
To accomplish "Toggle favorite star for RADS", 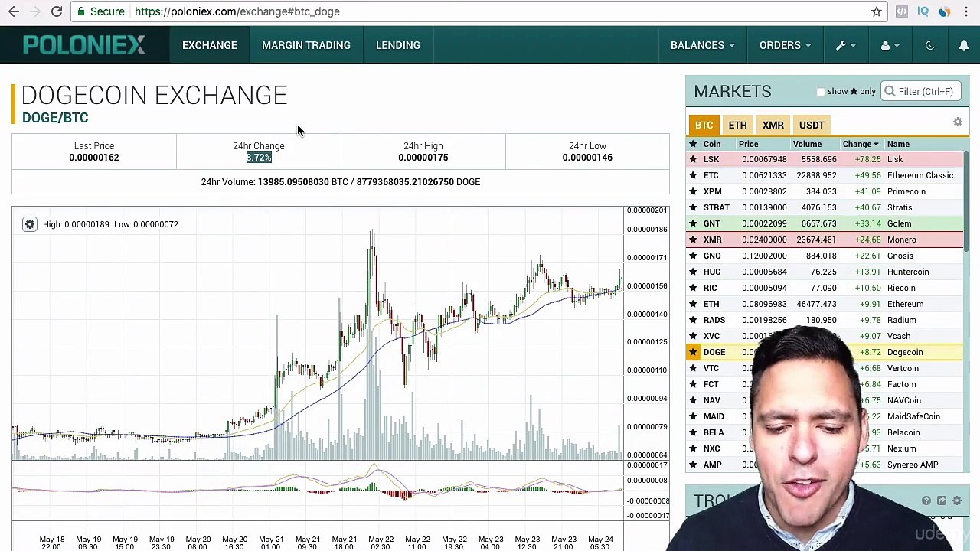I will tap(693, 320).
